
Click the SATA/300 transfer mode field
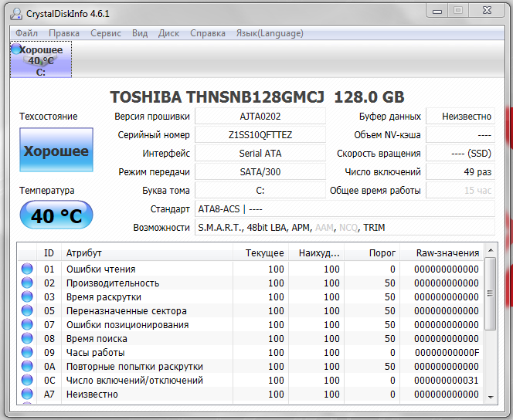point(260,172)
